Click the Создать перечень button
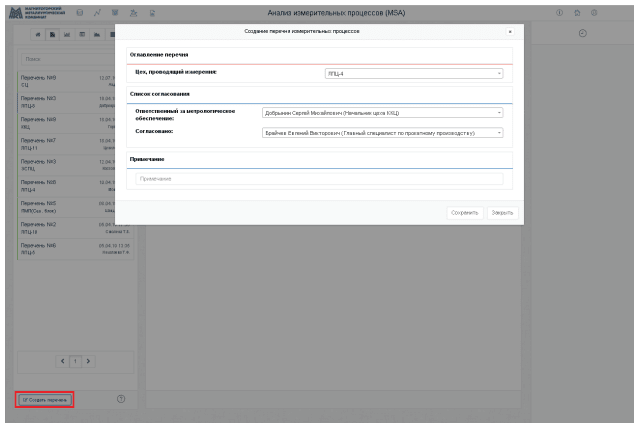Image resolution: width=636 pixels, height=425 pixels. coord(45,400)
